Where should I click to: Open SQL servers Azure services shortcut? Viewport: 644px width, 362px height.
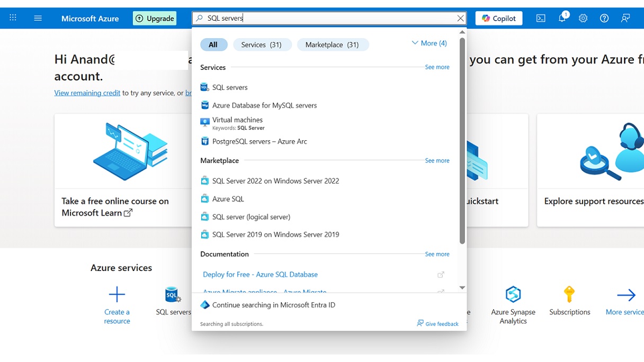point(173,301)
